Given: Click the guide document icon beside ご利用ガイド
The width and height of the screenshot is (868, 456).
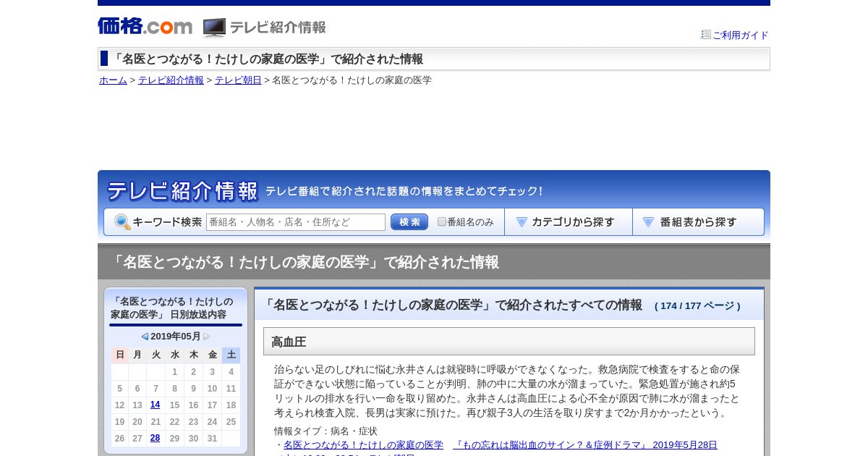Looking at the screenshot, I should (x=706, y=34).
